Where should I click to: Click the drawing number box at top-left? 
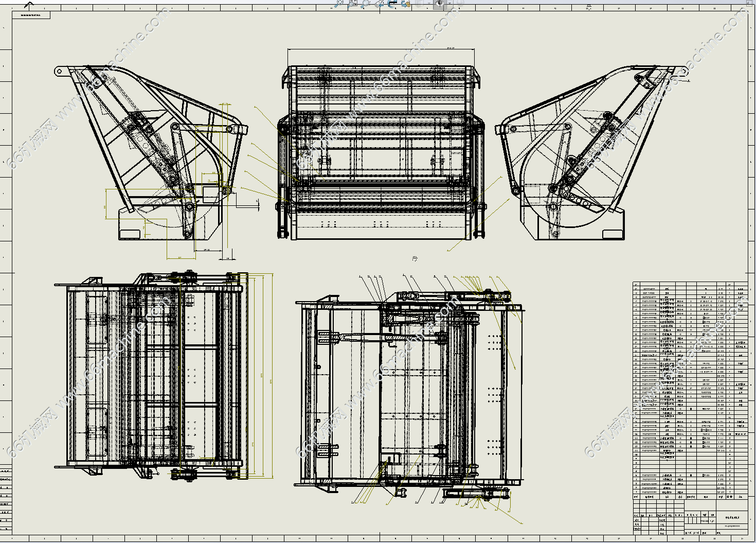click(32, 15)
